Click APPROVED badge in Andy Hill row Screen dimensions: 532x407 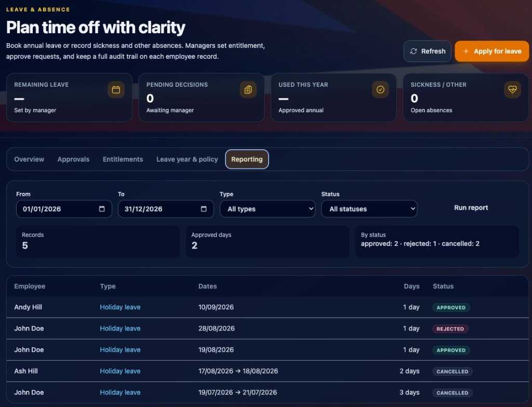coord(451,308)
